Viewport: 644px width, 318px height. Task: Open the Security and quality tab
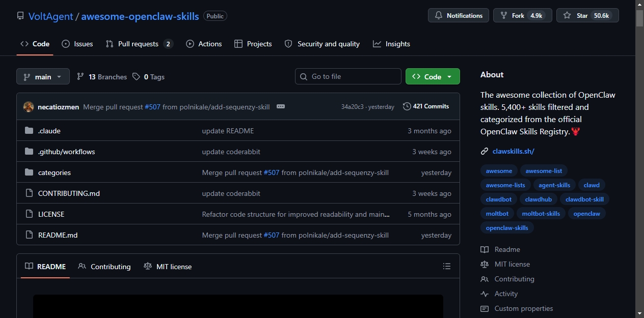point(322,44)
